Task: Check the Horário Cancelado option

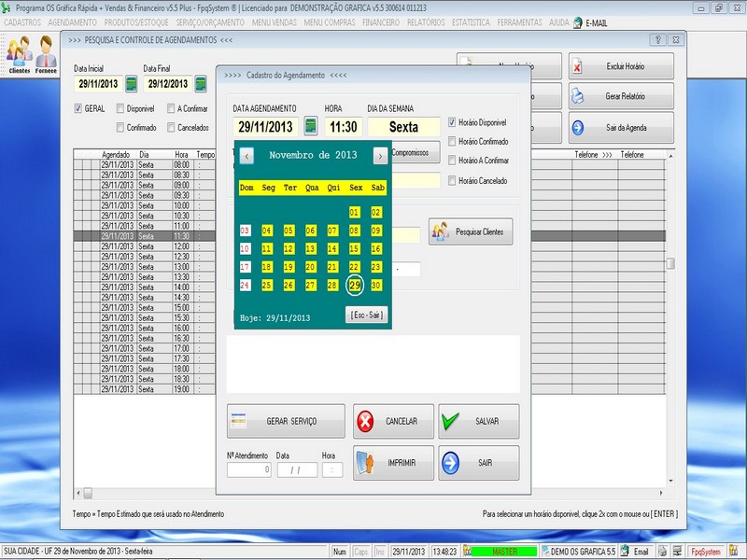Action: (453, 180)
